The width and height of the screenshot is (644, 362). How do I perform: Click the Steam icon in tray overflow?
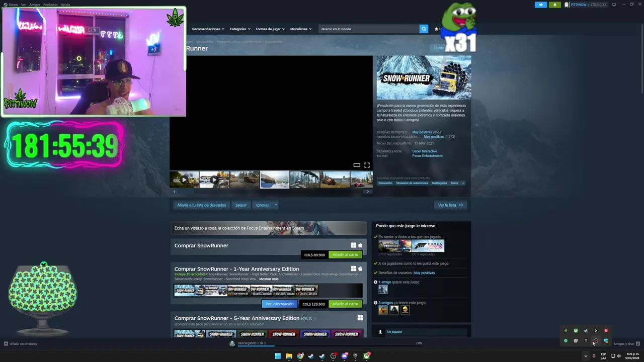coord(586,331)
